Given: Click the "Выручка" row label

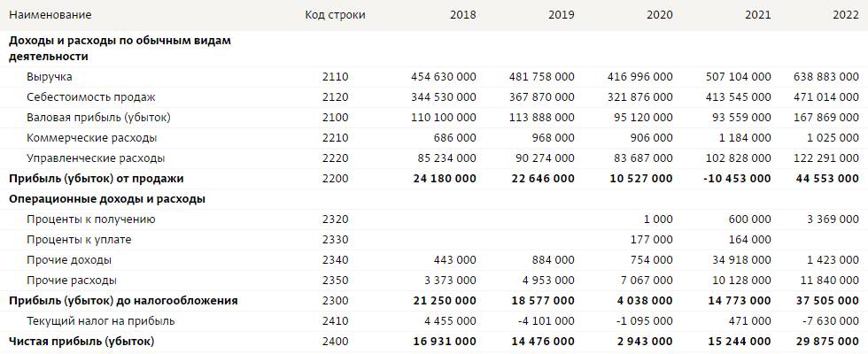Looking at the screenshot, I should coord(50,77).
